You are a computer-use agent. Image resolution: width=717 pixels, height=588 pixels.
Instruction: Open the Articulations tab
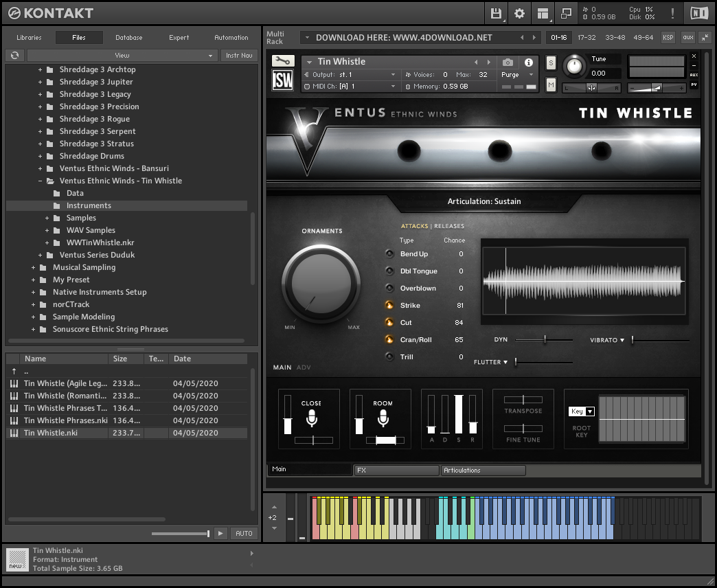(x=483, y=471)
